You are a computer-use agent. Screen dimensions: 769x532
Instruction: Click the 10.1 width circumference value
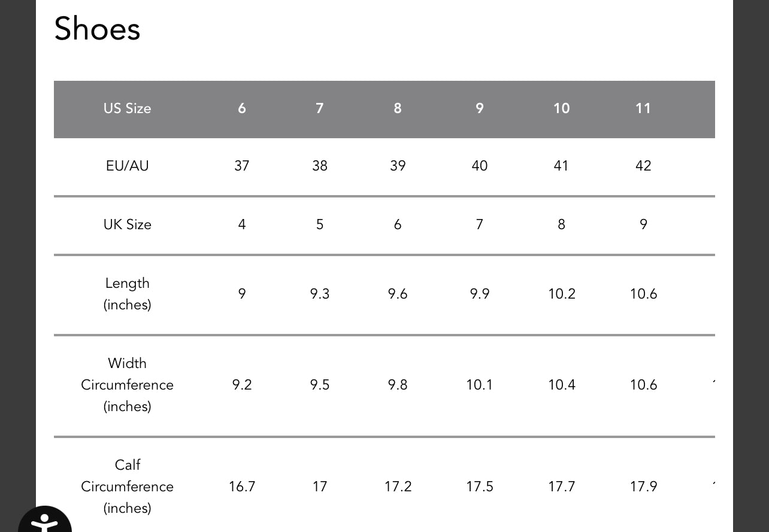[480, 385]
